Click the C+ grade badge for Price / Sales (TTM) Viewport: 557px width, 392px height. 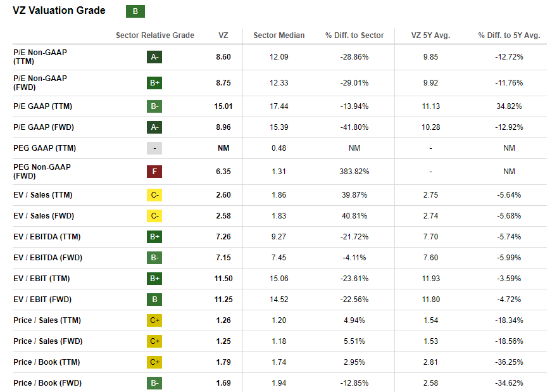pyautogui.click(x=154, y=320)
